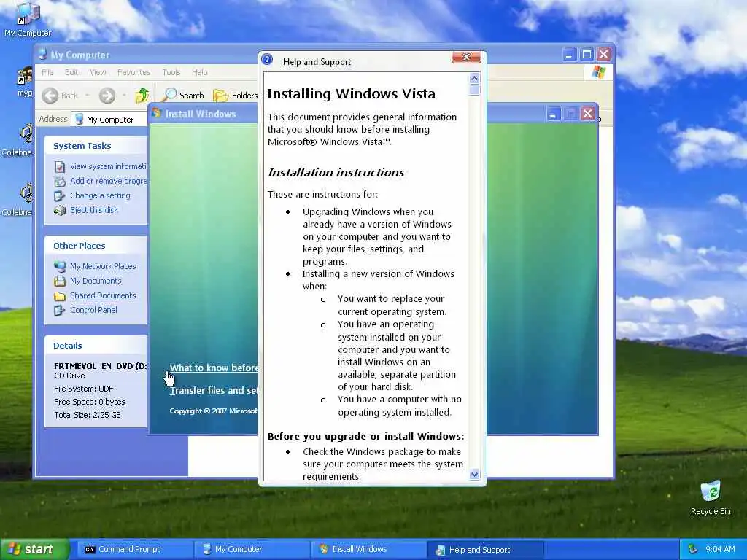Click the Shared Documents folder icon
This screenshot has height=560, width=747.
point(60,296)
